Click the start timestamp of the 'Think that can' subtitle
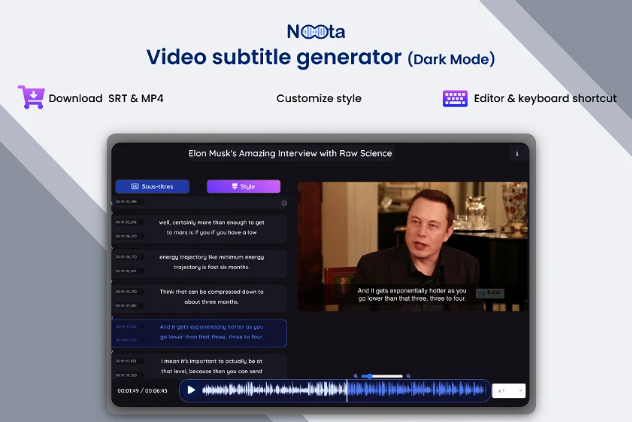 coord(127,291)
